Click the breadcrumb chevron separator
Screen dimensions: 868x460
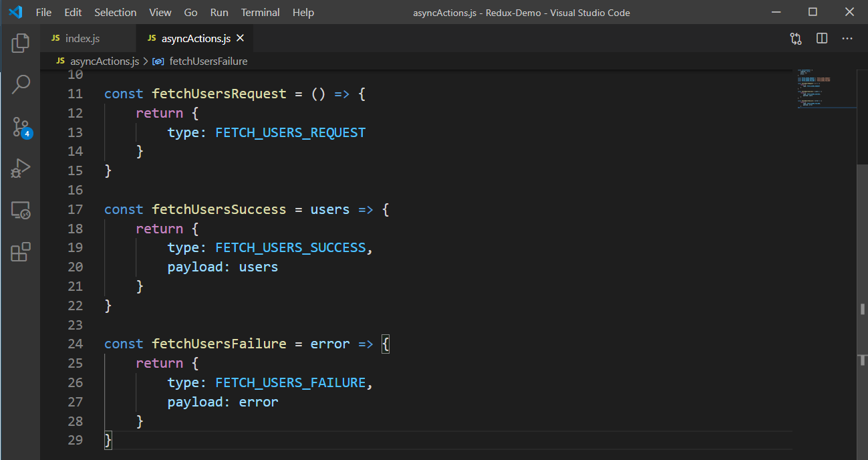point(146,61)
